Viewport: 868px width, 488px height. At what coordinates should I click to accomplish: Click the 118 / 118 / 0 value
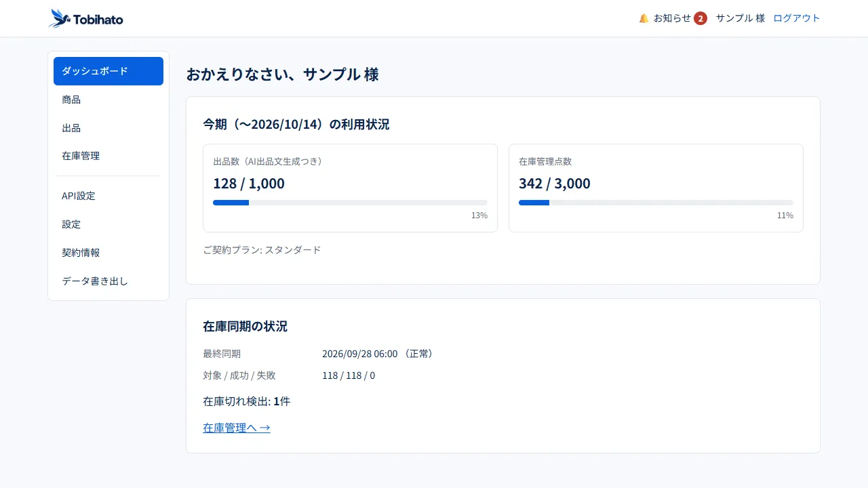click(x=349, y=375)
